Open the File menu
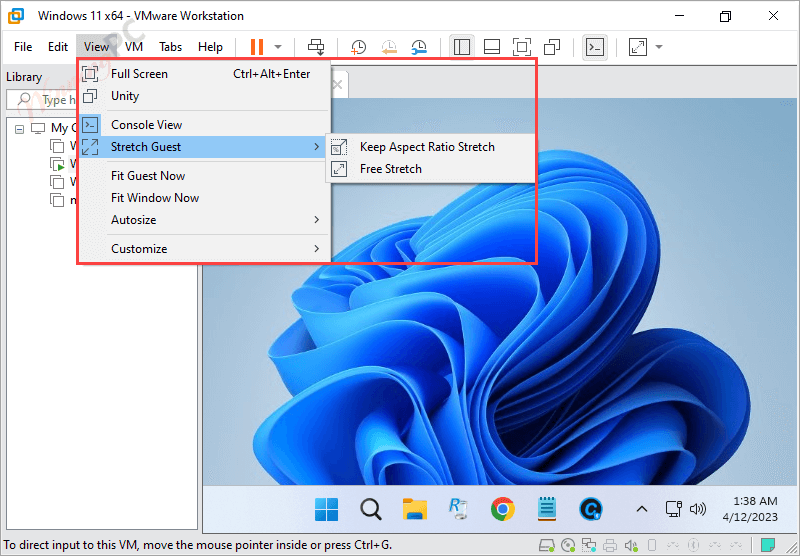The height and width of the screenshot is (556, 800). coord(23,47)
